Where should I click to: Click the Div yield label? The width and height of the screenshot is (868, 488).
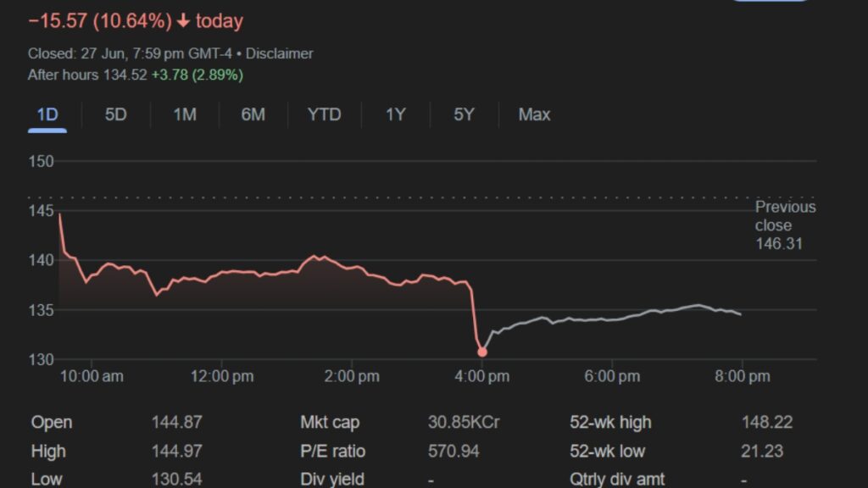[x=332, y=479]
